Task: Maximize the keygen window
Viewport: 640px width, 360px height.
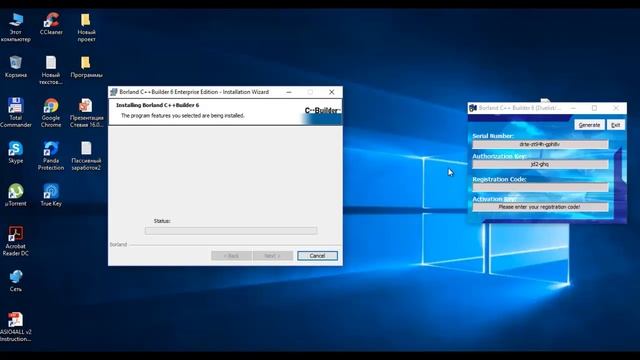Action: 594,108
